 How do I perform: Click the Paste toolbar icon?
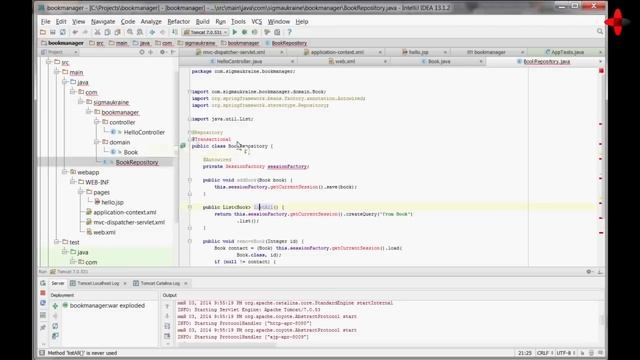pos(117,32)
